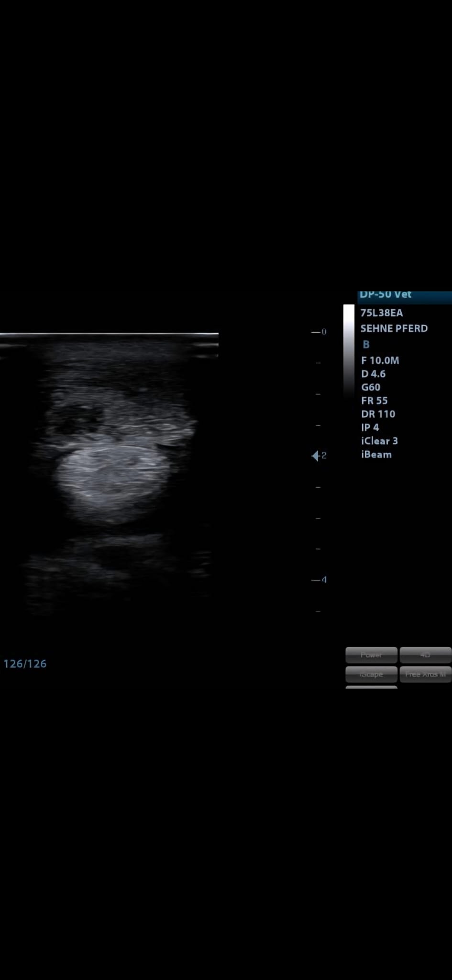Click the IP 4 parameter
Screen dimensions: 452x980
(x=370, y=427)
